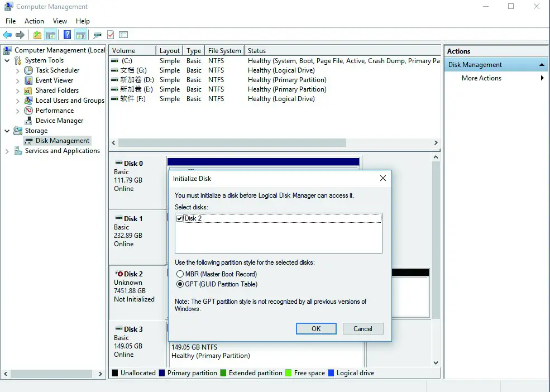The width and height of the screenshot is (550, 392).
Task: Click the red checkmark document toolbar icon
Action: click(111, 35)
